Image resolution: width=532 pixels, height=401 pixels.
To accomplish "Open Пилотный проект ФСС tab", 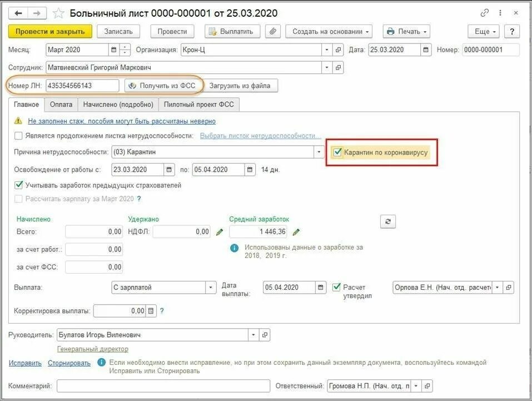I will pyautogui.click(x=199, y=105).
